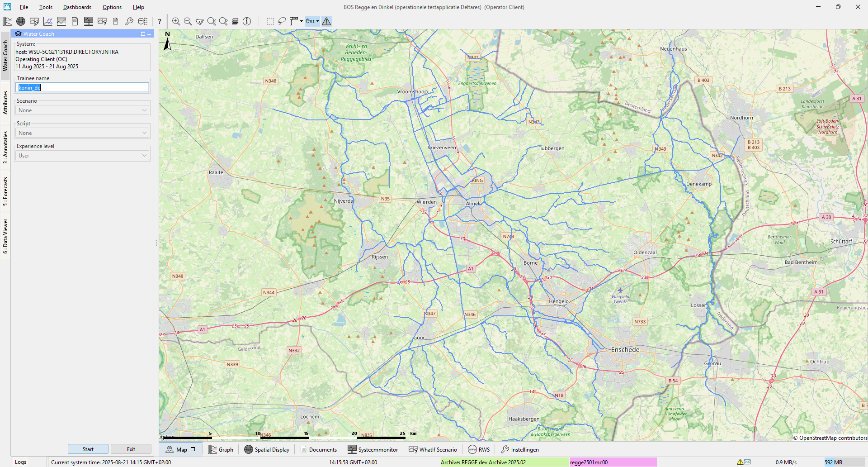Select the lasso selection tool

tap(282, 21)
